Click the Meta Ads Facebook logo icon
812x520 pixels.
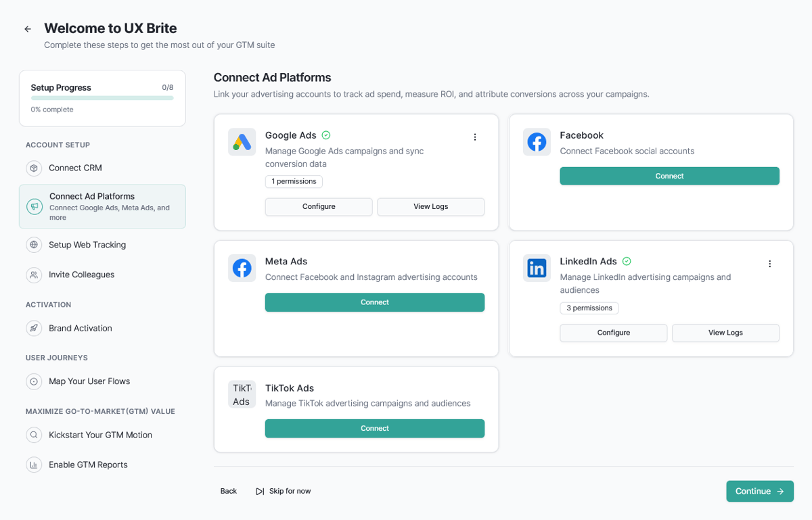pos(242,268)
